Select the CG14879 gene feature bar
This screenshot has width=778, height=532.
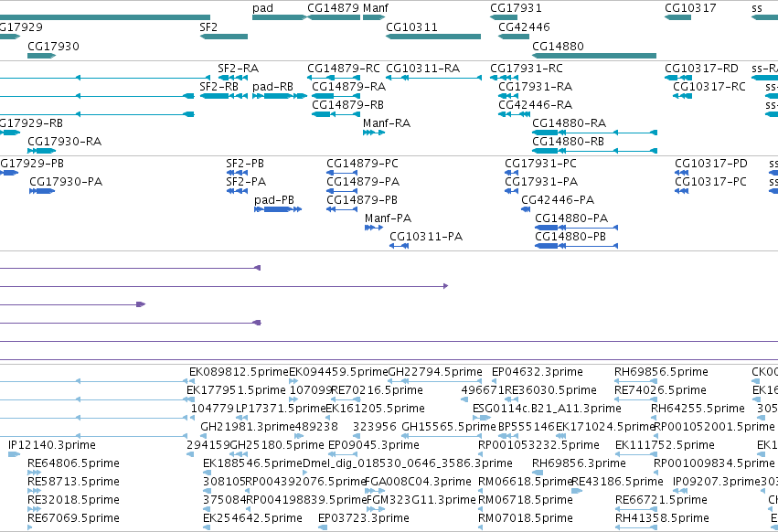(x=334, y=17)
